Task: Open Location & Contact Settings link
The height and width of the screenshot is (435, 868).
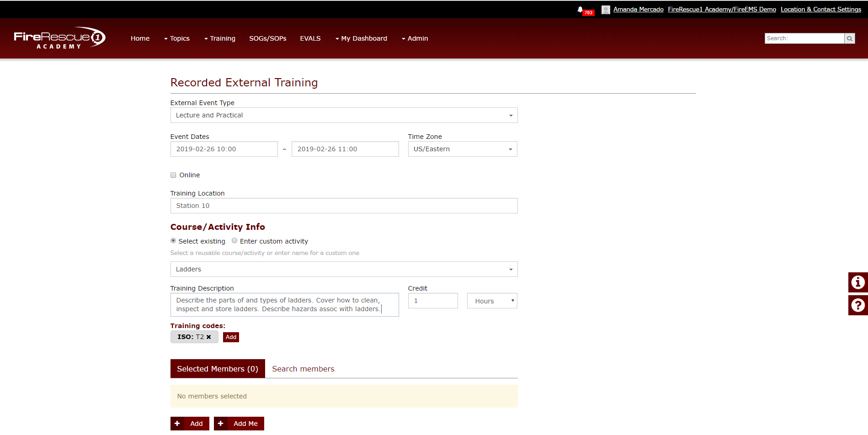Action: pos(821,9)
